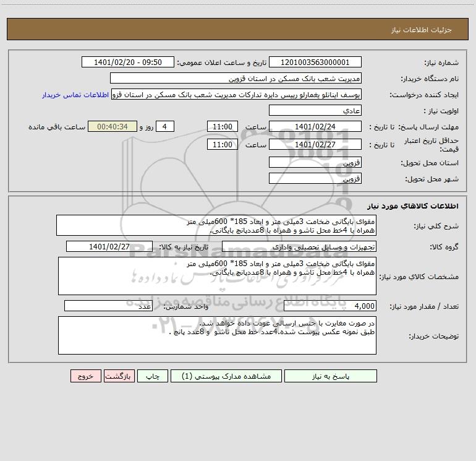View attached documents 'مشاهده مدارک پیوستی (1)'

(x=226, y=376)
